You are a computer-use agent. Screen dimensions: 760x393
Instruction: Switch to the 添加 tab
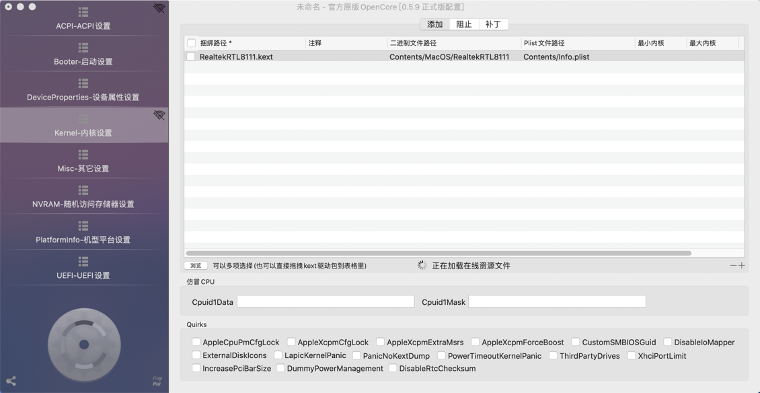(x=435, y=24)
